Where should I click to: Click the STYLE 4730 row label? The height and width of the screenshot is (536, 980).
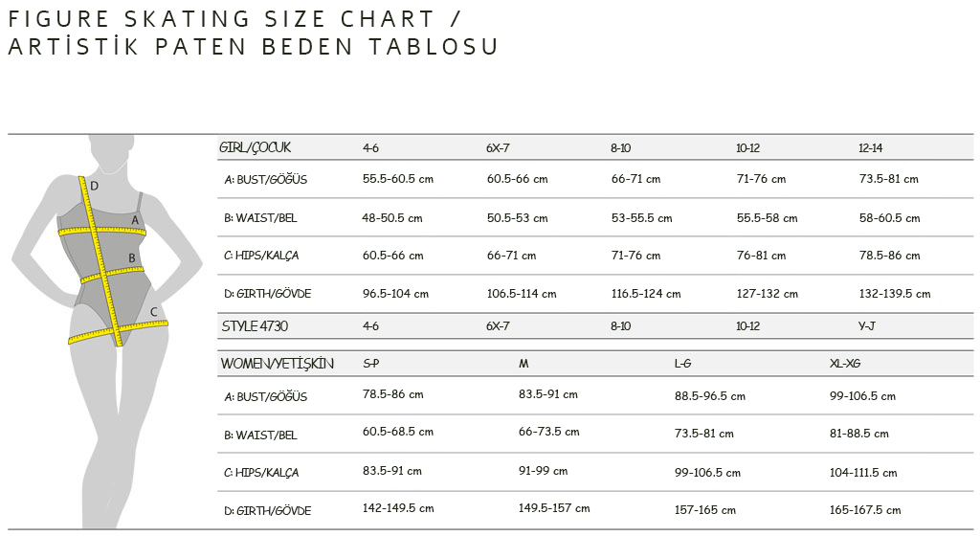[255, 326]
